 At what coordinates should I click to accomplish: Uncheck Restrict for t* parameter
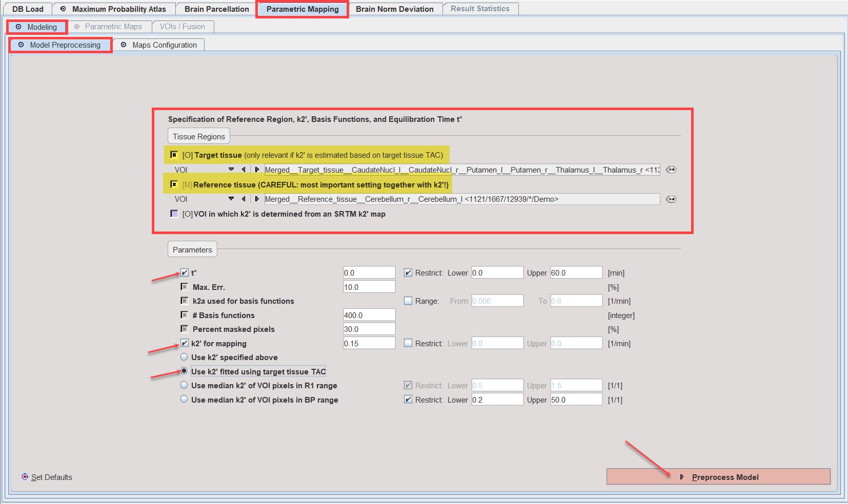[408, 273]
